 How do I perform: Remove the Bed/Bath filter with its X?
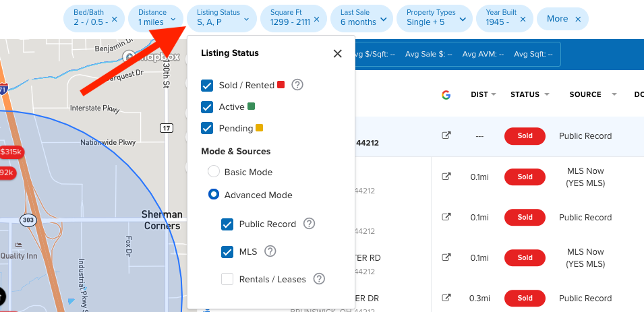click(x=114, y=19)
